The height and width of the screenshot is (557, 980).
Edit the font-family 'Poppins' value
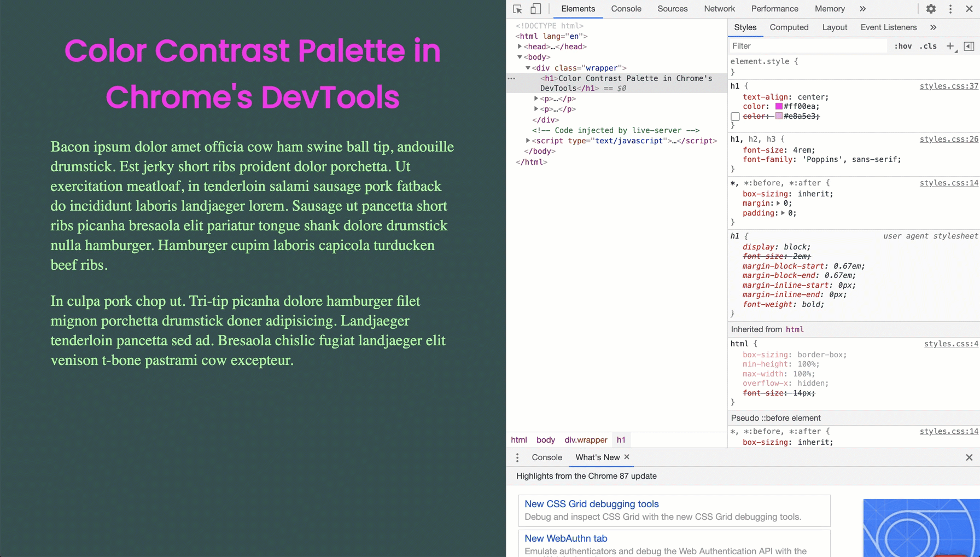pos(851,159)
